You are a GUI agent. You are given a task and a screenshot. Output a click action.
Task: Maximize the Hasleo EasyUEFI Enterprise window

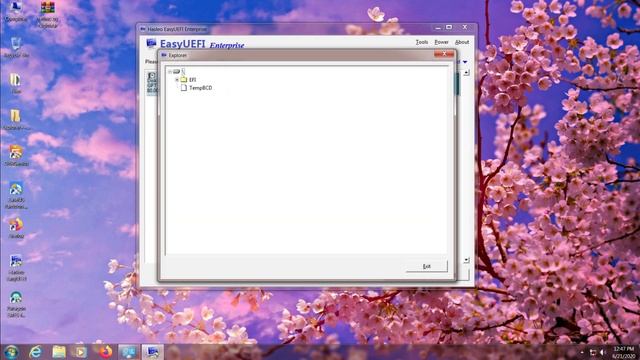point(449,27)
